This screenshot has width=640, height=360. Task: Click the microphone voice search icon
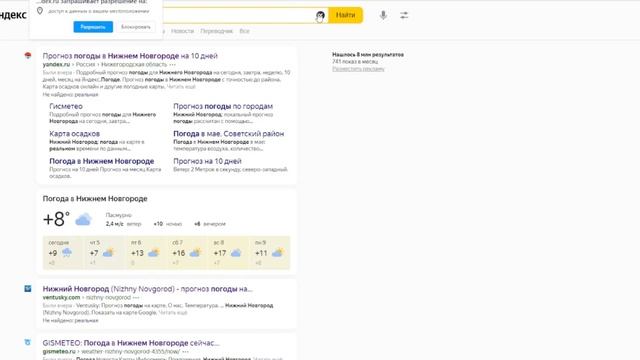[383, 15]
